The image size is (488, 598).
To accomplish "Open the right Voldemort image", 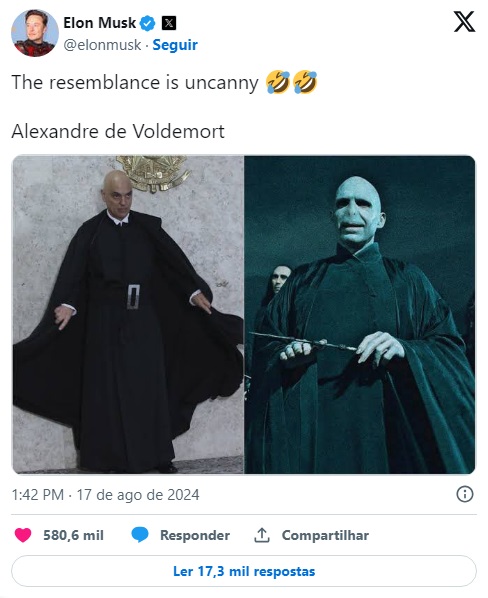I will pos(360,314).
